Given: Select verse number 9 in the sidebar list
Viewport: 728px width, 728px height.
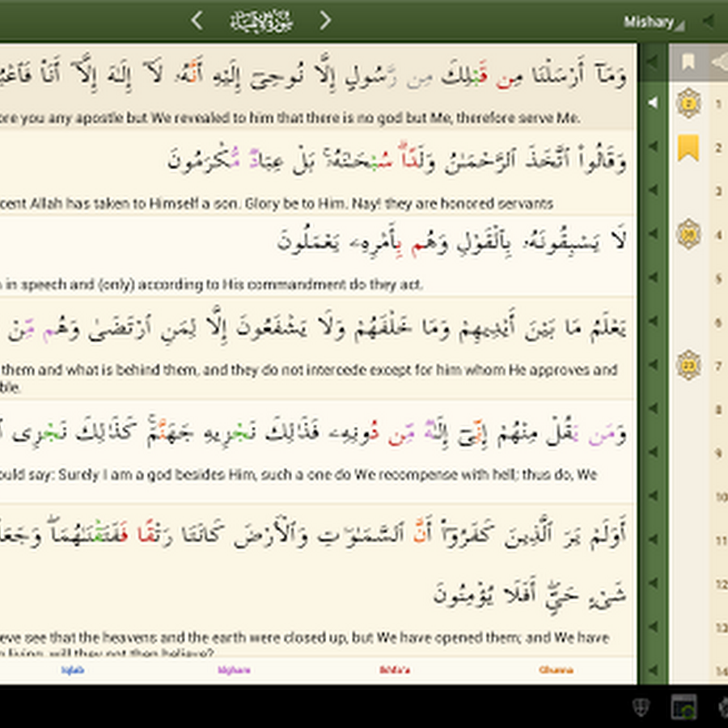Looking at the screenshot, I should click(x=718, y=453).
